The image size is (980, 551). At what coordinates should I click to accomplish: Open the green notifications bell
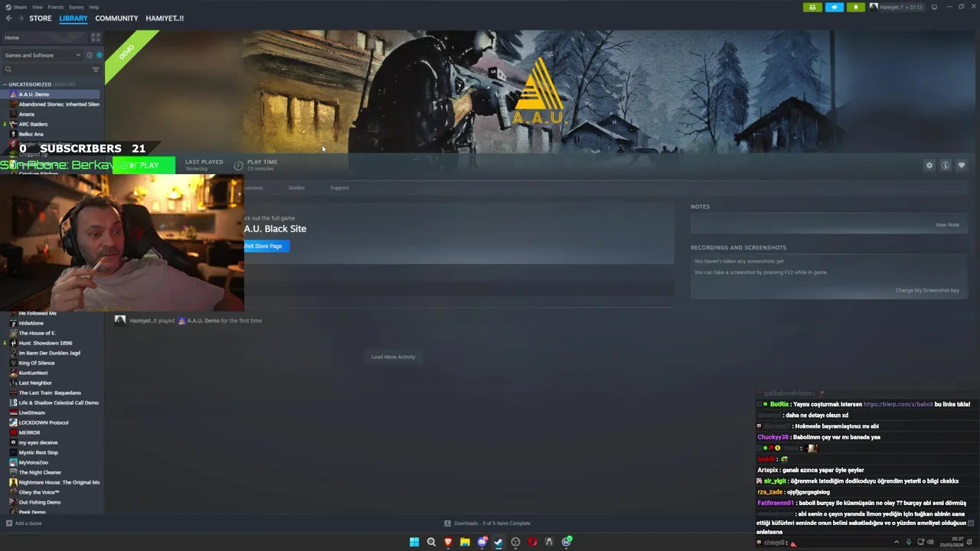[x=855, y=7]
